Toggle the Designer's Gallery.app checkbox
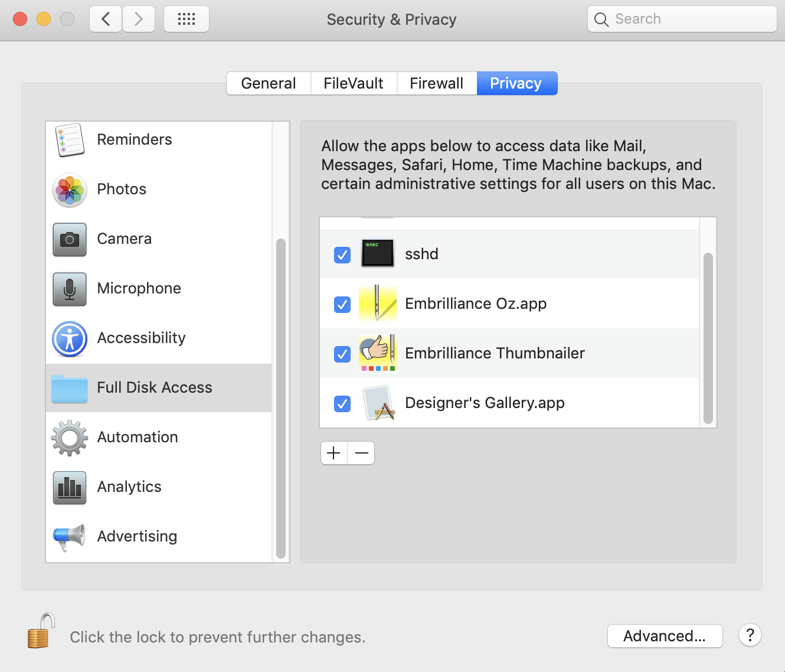Screen dimensions: 785x672 pyautogui.click(x=342, y=404)
